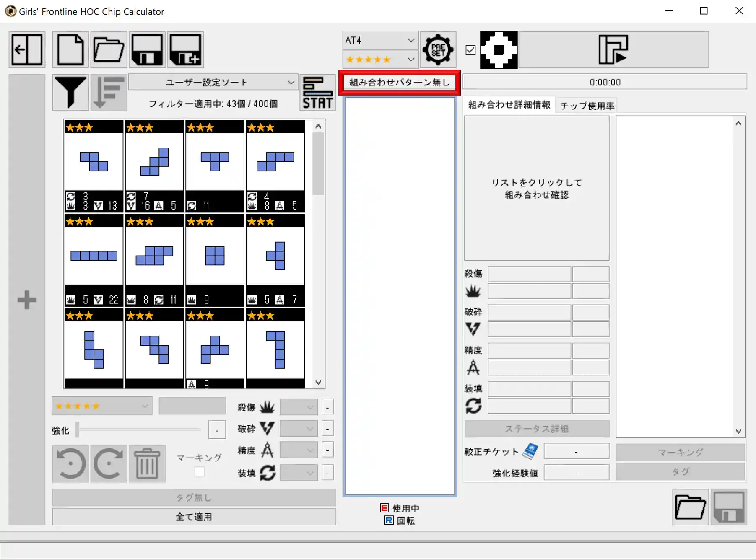Click the タグ button
The width and height of the screenshot is (756, 559).
click(681, 471)
